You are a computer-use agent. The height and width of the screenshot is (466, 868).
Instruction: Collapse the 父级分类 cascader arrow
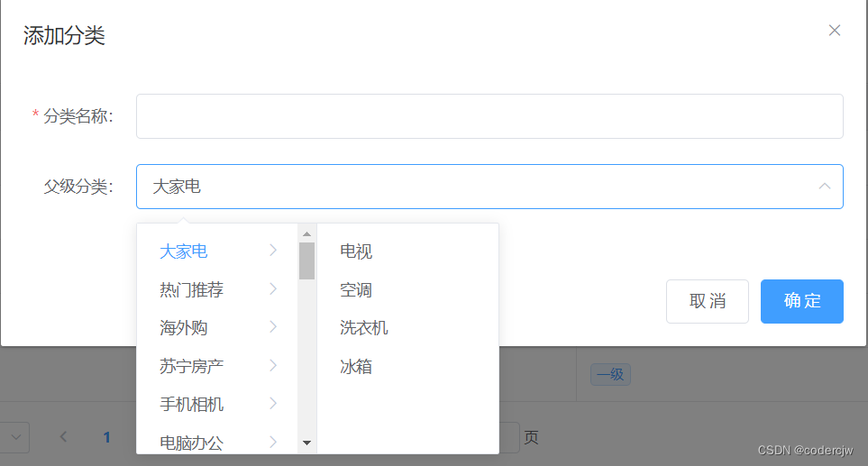pyautogui.click(x=824, y=187)
